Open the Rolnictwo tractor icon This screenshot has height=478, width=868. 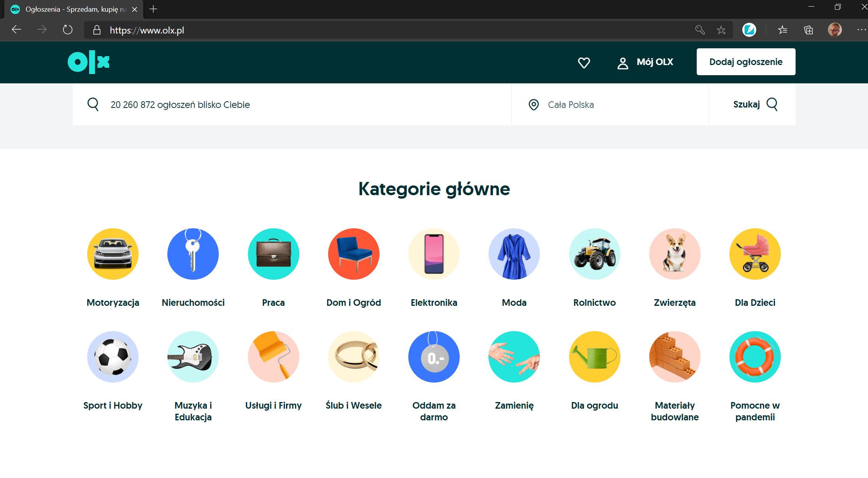[594, 254]
